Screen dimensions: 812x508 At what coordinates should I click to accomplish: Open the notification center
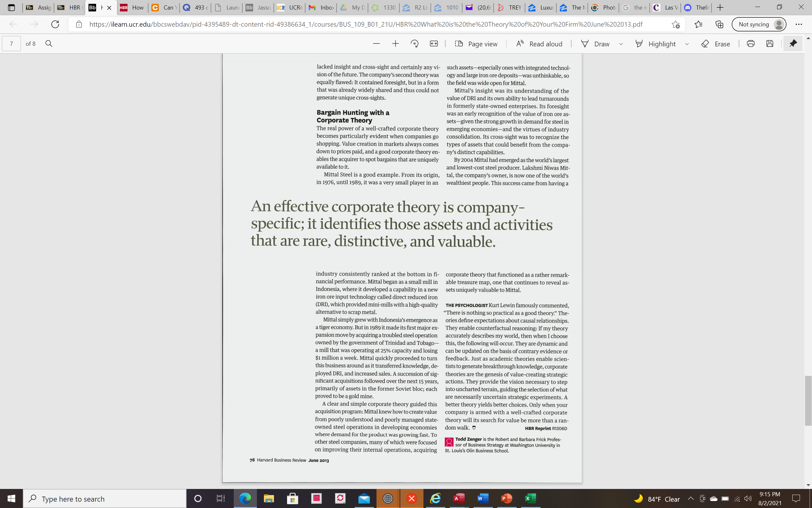tap(796, 498)
